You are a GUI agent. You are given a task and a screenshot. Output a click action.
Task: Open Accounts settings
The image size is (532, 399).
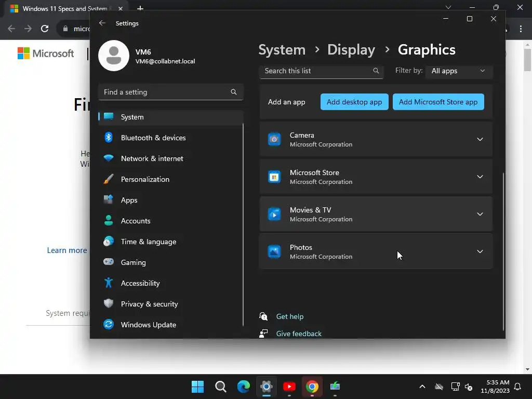coord(170,221)
